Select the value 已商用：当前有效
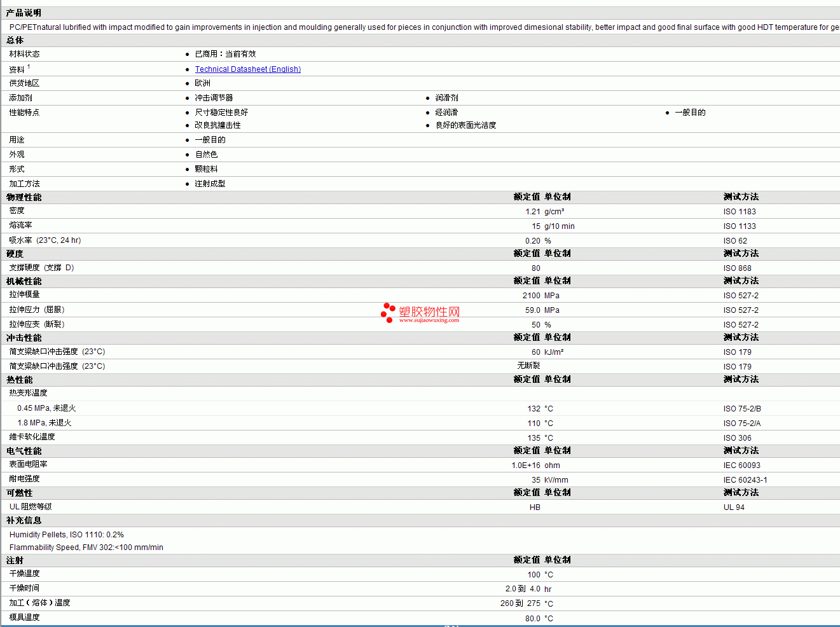 (x=226, y=54)
